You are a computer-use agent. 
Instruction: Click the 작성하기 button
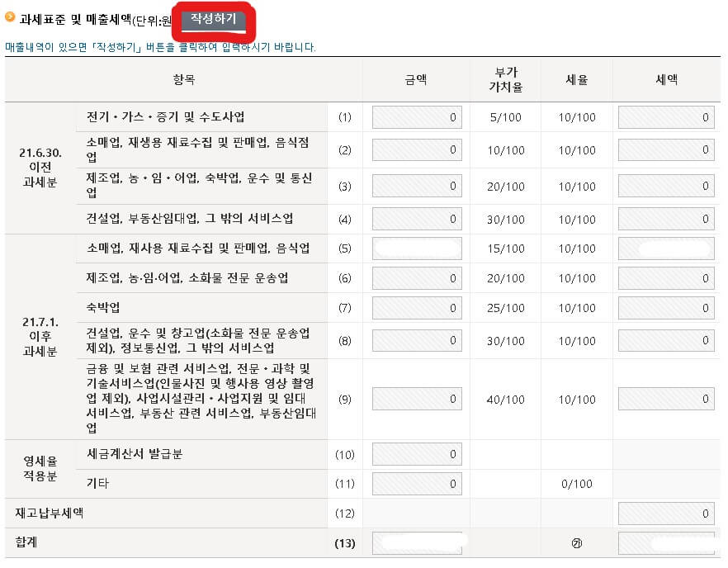(214, 21)
